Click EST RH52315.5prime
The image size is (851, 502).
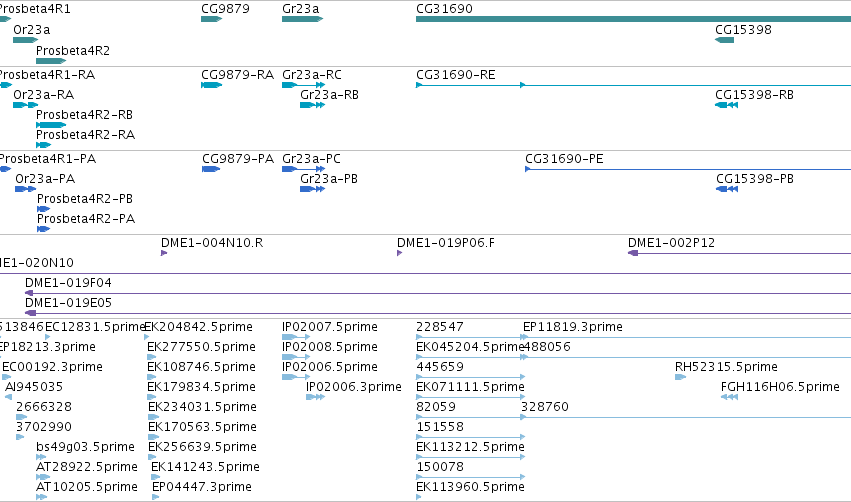(x=726, y=367)
